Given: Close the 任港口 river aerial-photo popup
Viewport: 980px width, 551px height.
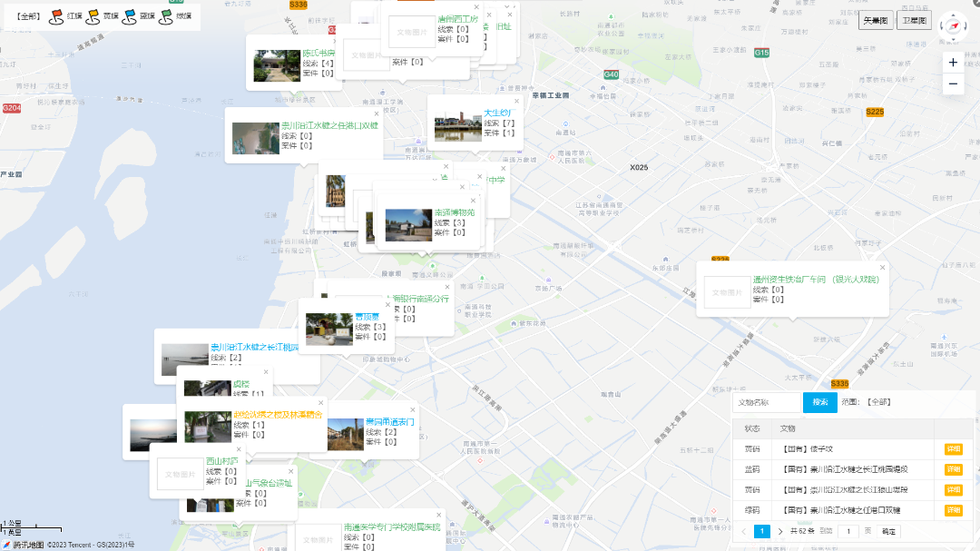Looking at the screenshot, I should point(377,113).
